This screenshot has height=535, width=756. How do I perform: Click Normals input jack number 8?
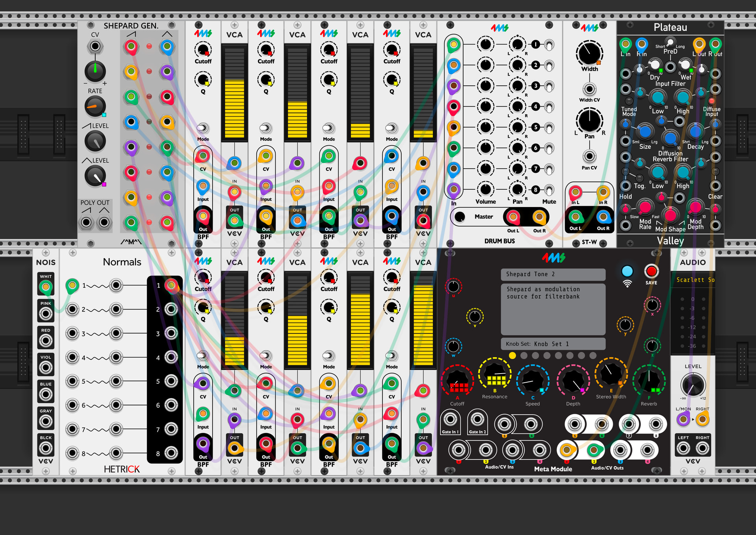[x=72, y=453]
